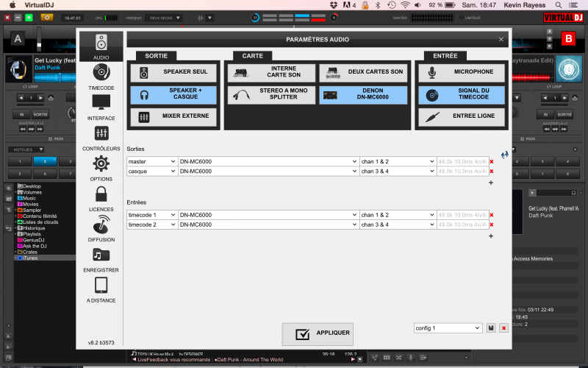
Task: Open the INTERFACE settings section
Action: pos(101,107)
